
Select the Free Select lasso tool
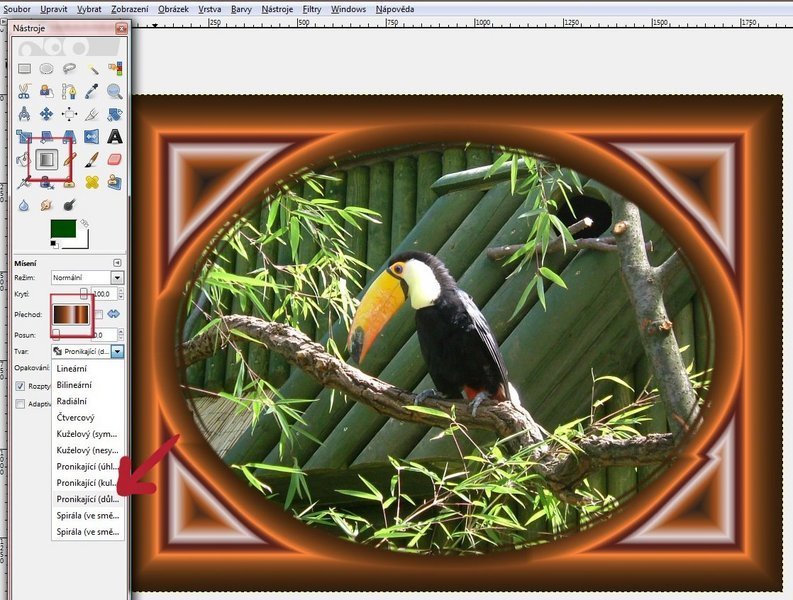(x=69, y=68)
